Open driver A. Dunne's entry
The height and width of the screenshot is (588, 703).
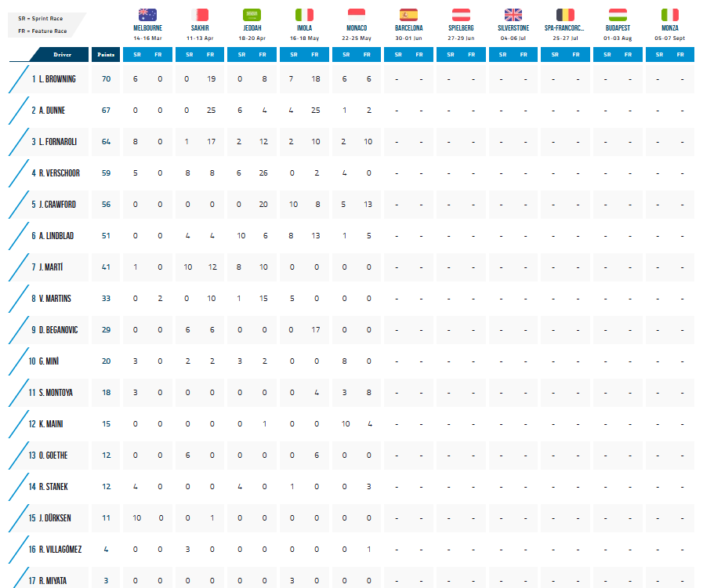tap(52, 111)
